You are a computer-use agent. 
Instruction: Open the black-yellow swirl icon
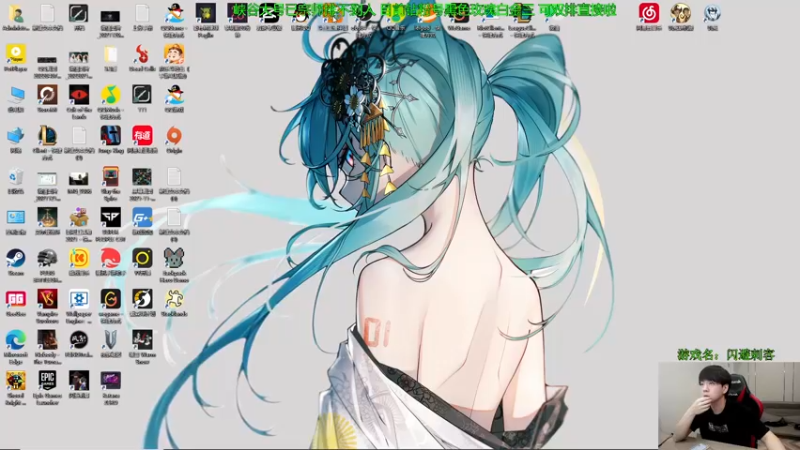(x=142, y=299)
